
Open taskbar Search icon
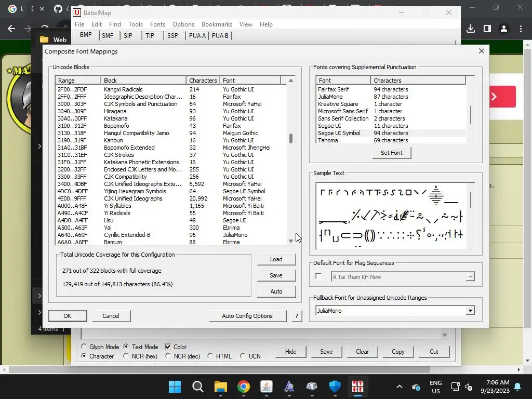[x=197, y=387]
